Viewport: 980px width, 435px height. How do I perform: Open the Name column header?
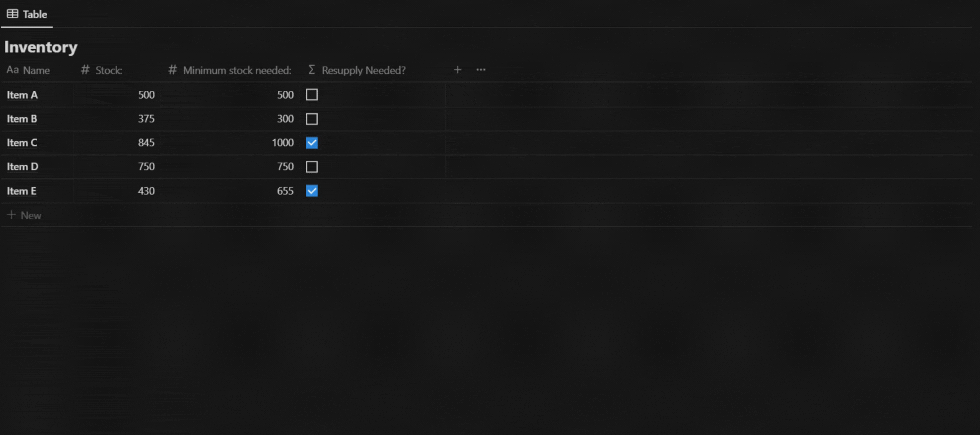[x=37, y=70]
